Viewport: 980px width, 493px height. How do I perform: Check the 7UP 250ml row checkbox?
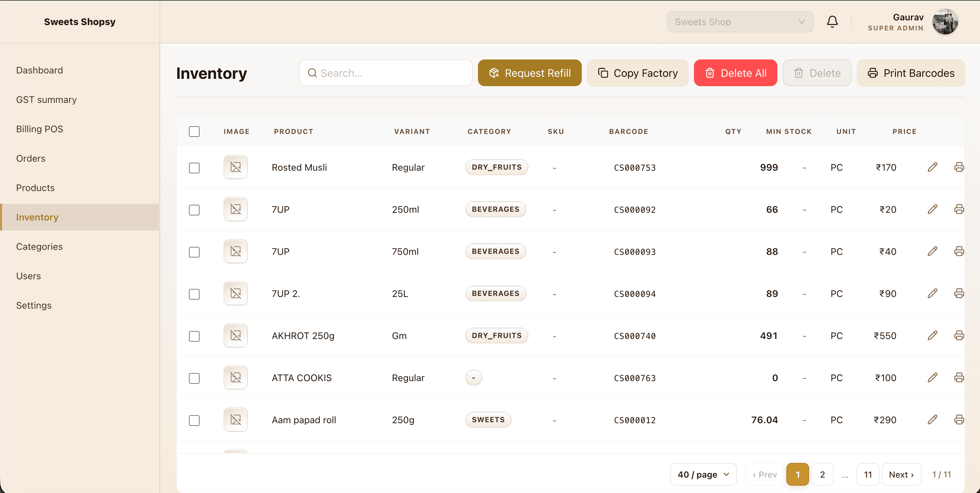click(x=194, y=210)
